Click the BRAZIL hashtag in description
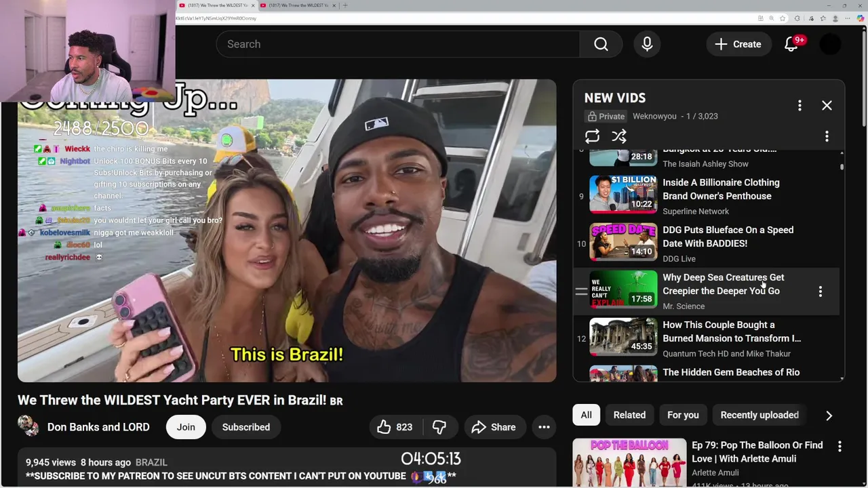 click(x=151, y=462)
